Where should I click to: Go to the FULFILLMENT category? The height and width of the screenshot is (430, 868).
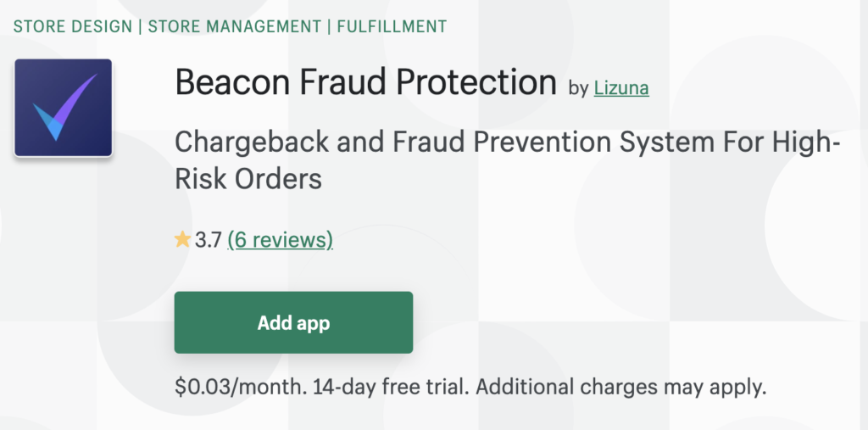tap(391, 26)
